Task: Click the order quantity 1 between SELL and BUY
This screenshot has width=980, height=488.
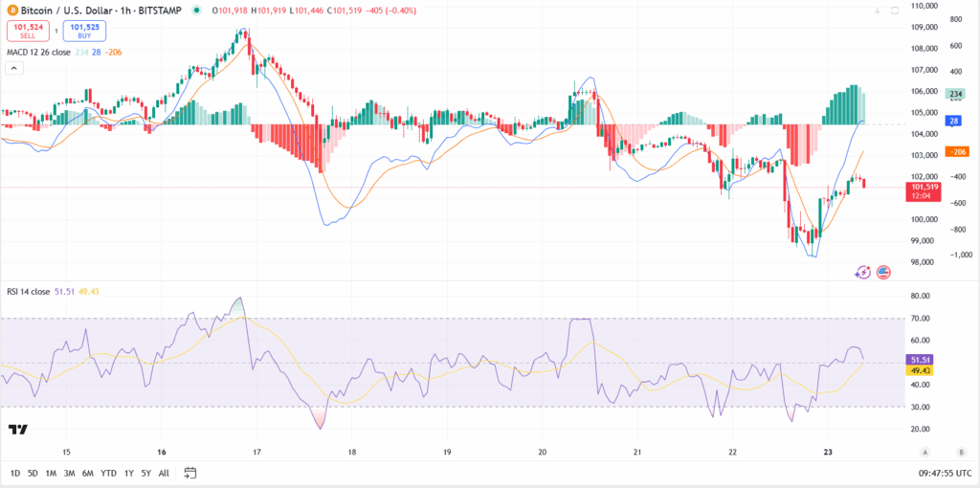Action: [x=56, y=31]
